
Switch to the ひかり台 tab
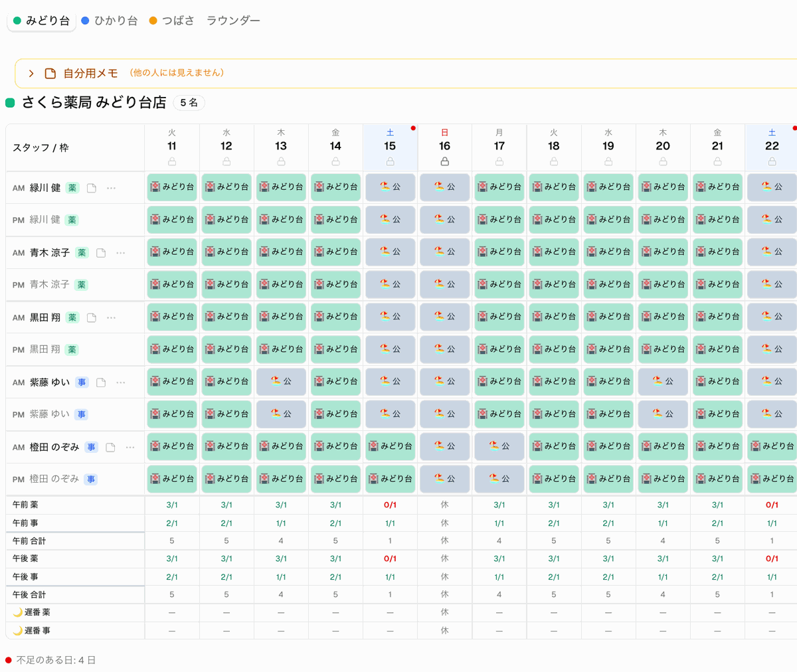110,21
